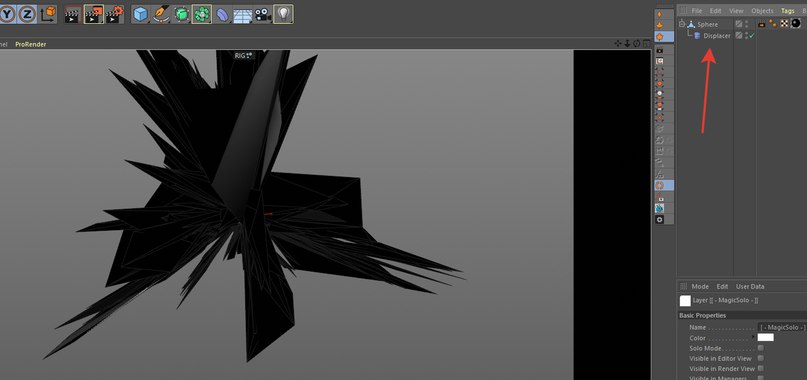Image resolution: width=807 pixels, height=380 pixels.
Task: Click the gear icon at bottom of side palette
Action: pyautogui.click(x=659, y=219)
